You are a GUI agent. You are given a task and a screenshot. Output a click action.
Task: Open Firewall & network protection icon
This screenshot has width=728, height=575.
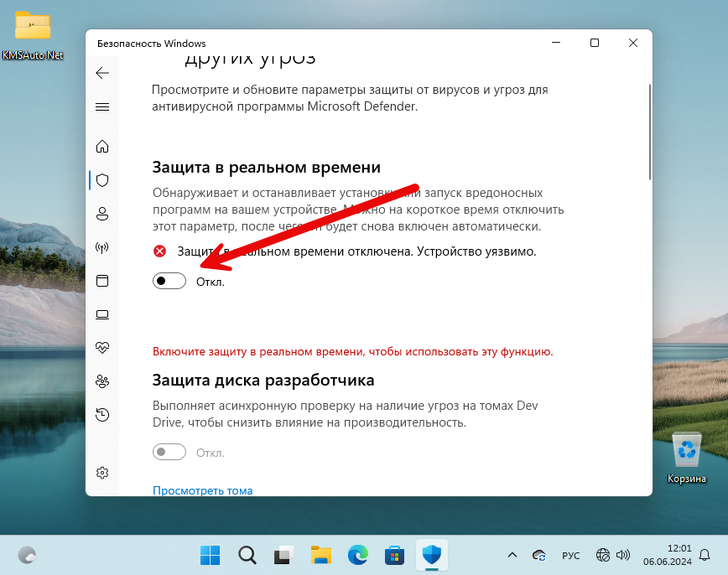[102, 247]
